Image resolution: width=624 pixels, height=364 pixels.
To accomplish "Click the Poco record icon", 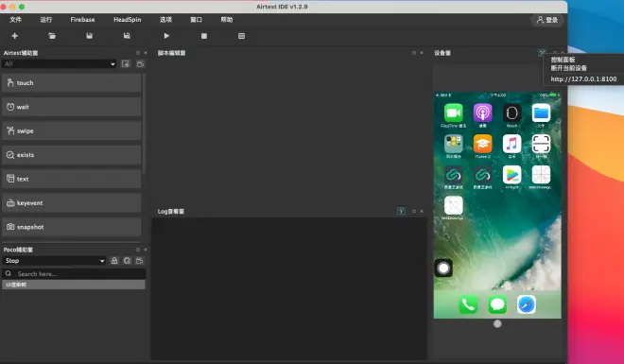I will pos(139,261).
